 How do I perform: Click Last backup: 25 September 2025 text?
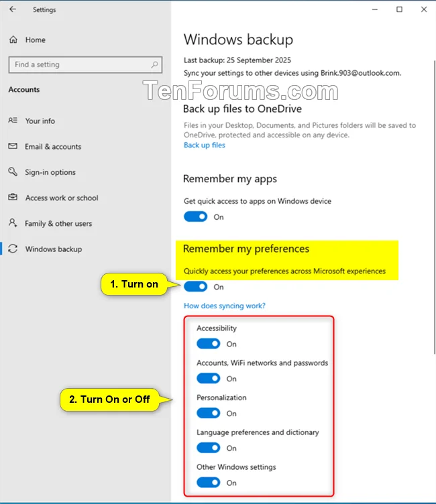pyautogui.click(x=237, y=60)
